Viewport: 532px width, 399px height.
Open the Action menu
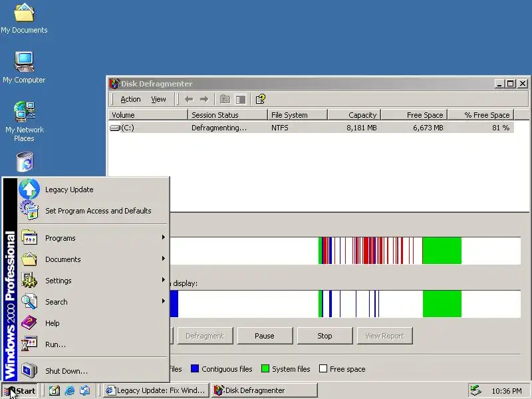[x=130, y=99]
